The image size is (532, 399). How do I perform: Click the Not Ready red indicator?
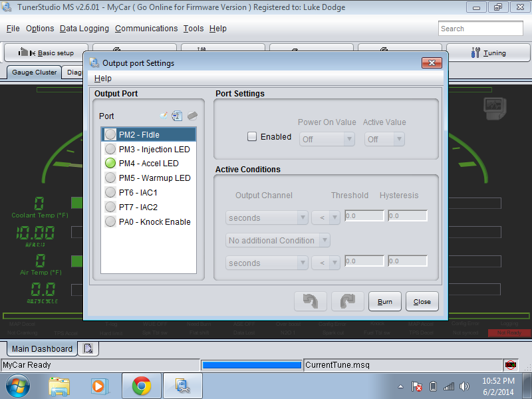point(509,333)
